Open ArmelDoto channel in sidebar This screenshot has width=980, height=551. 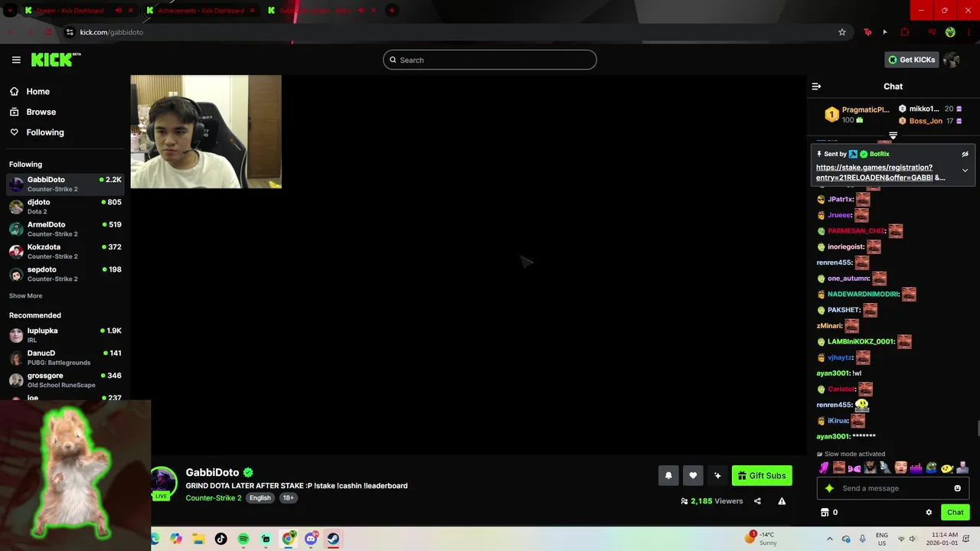[65, 229]
